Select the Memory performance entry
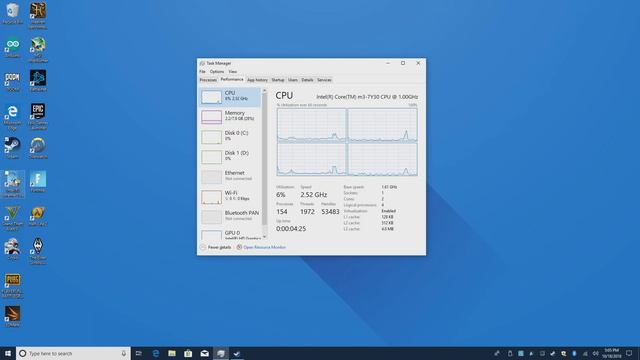This screenshot has width=640, height=360. [230, 117]
